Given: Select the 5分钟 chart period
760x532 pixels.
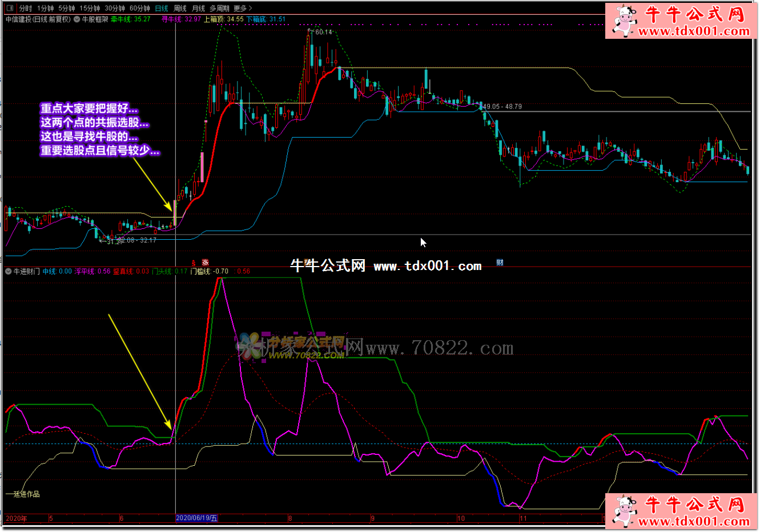Looking at the screenshot, I should 66,8.
